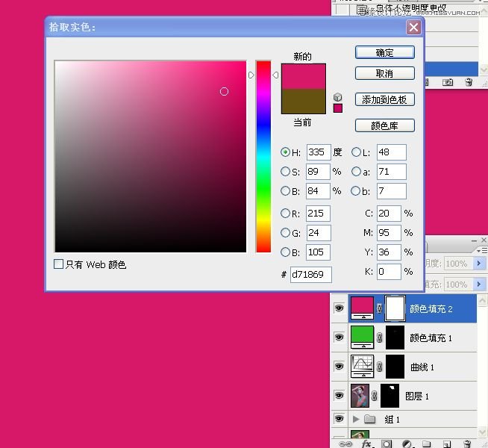The image size is (488, 448).
Task: Click 确定 to confirm color
Action: 385,52
